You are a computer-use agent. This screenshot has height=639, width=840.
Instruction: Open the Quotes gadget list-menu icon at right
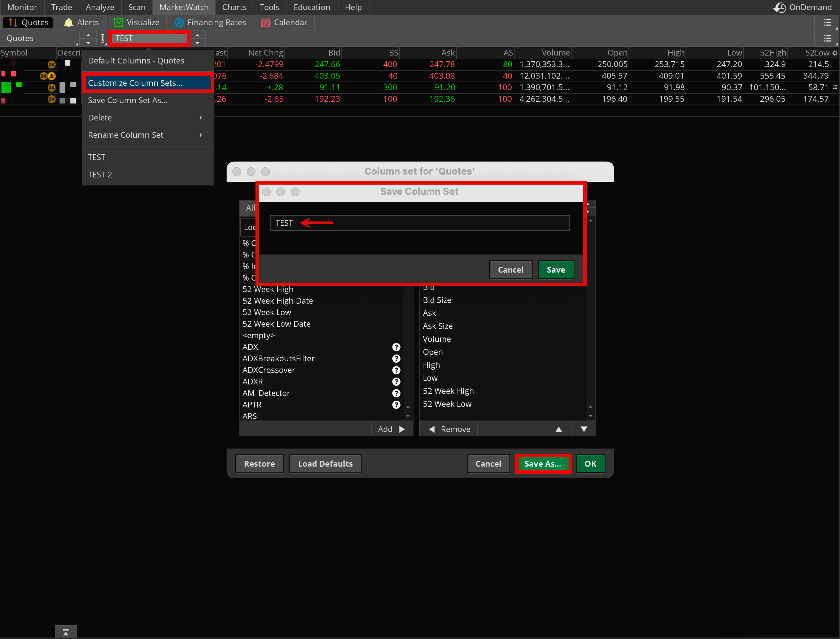pos(827,38)
